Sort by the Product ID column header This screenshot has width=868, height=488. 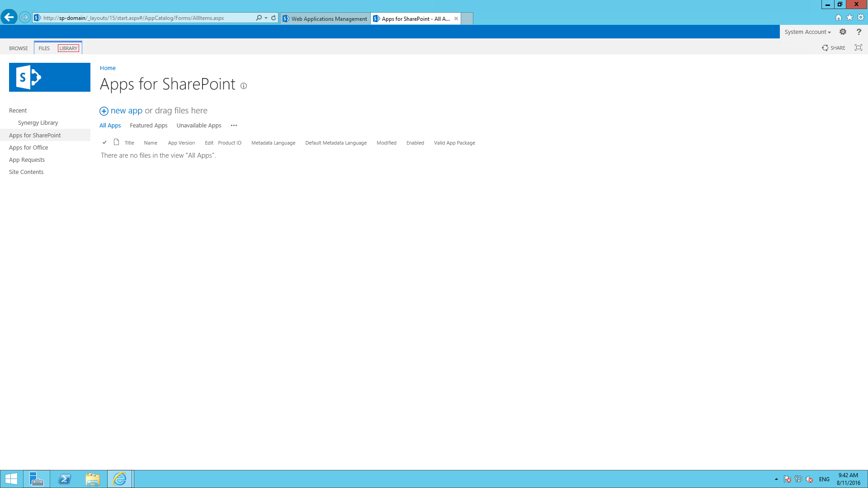tap(230, 143)
